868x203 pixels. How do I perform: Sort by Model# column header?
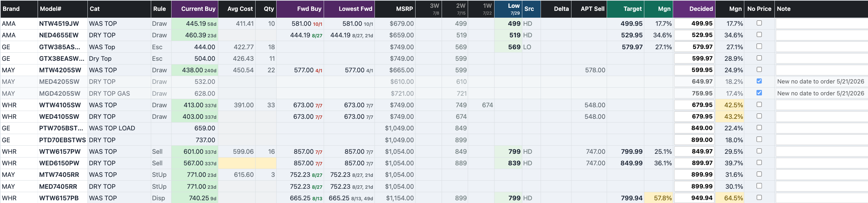[62, 9]
